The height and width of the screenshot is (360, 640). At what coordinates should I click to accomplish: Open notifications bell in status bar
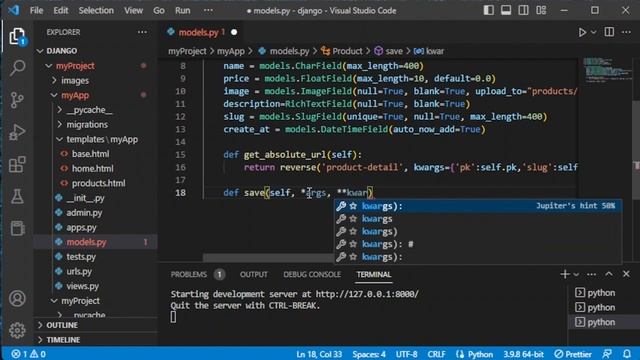[627, 354]
